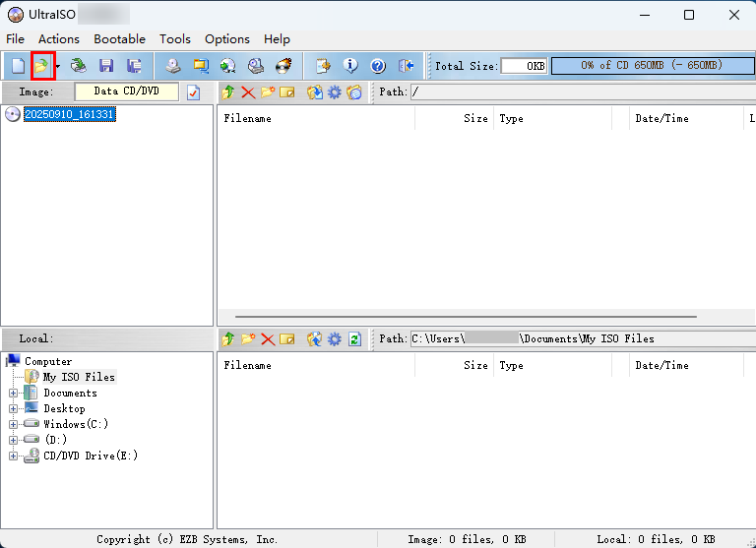Toggle the image properties checkmark icon

(193, 91)
